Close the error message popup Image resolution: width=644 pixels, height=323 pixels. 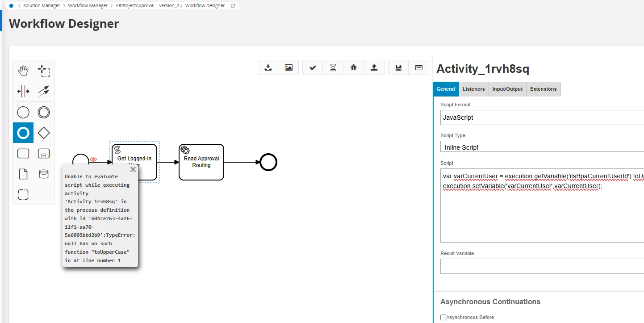pyautogui.click(x=133, y=169)
